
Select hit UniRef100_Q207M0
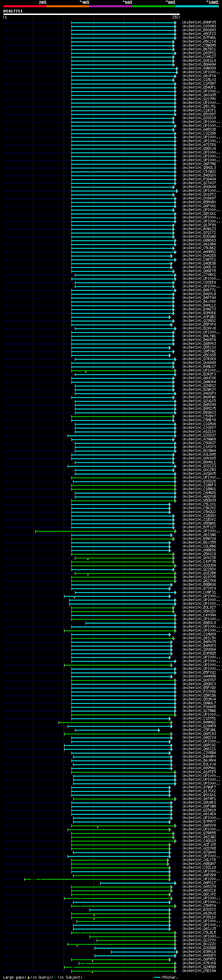(x=199, y=99)
